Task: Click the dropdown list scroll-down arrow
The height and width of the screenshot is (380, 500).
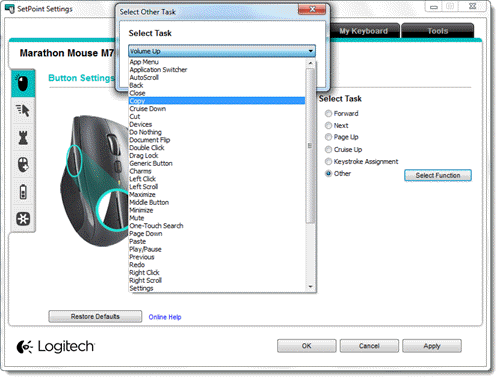Action: 311,287
